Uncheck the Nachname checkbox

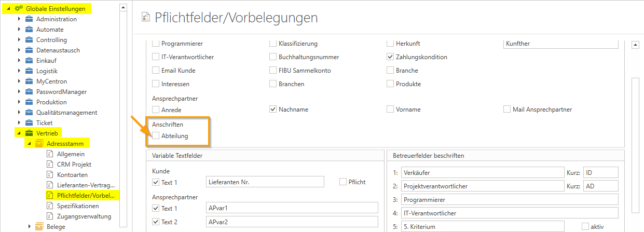coord(273,110)
